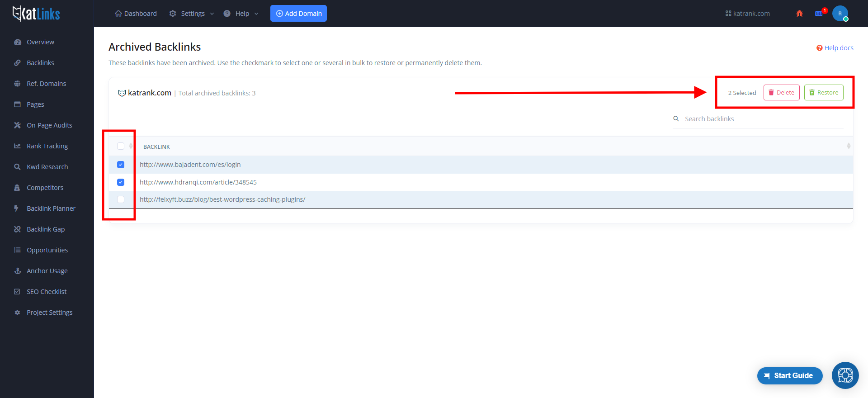The width and height of the screenshot is (868, 398).
Task: Toggle the select-all backlinks checkbox
Action: click(121, 146)
